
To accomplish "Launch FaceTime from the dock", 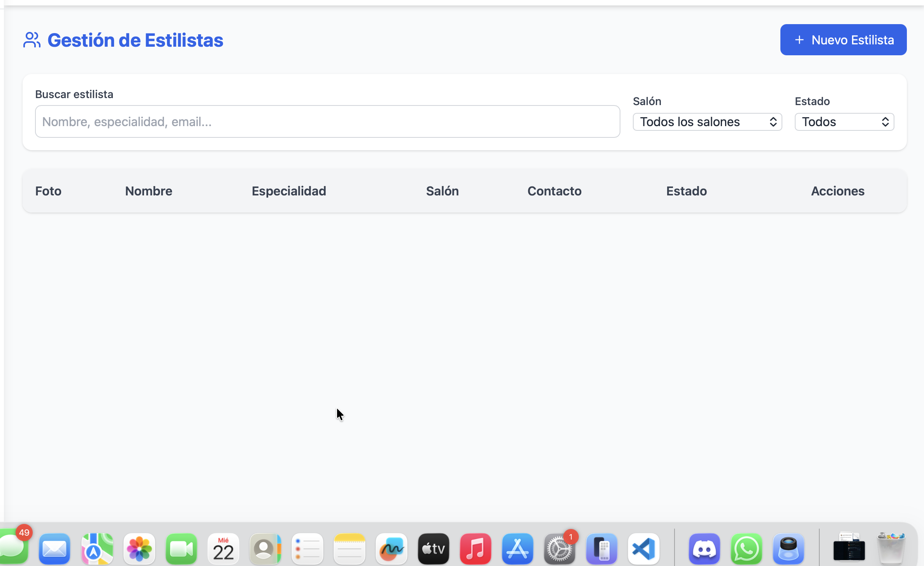I will coord(181,549).
